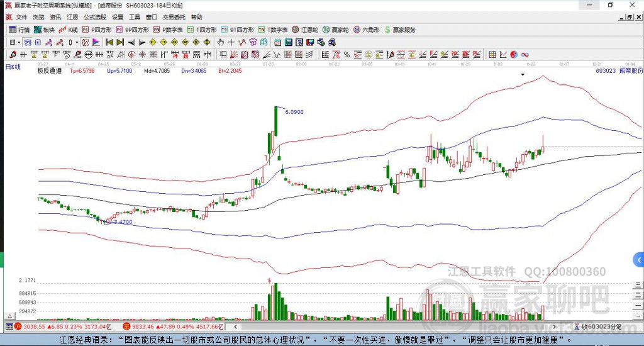Open the 窗口 menu
The width and height of the screenshot is (644, 346).
(x=152, y=17)
